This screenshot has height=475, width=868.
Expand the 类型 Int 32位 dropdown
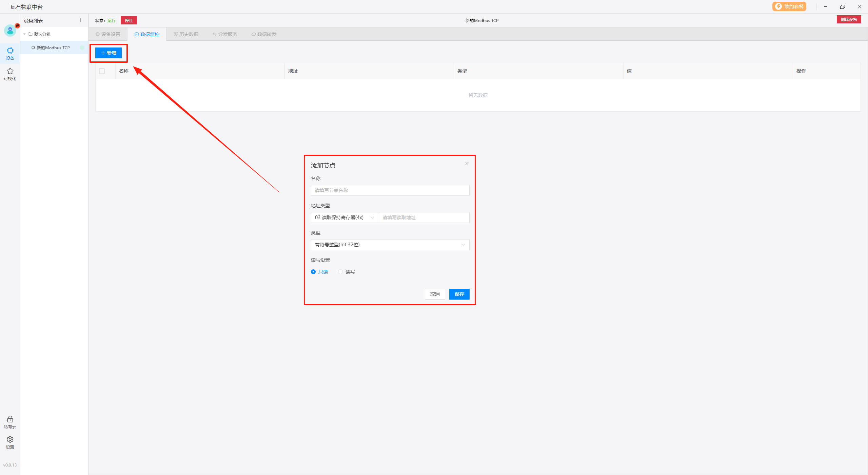(390, 245)
